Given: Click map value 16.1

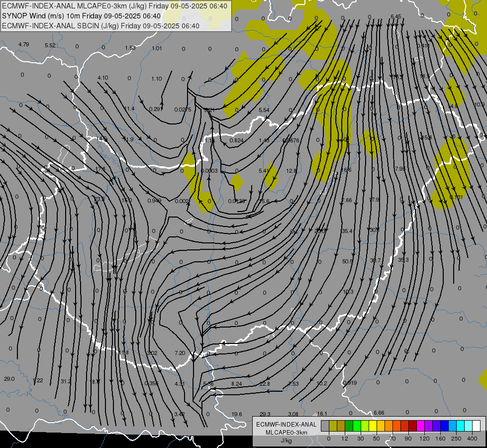Looking at the screenshot, I should click(x=322, y=414).
